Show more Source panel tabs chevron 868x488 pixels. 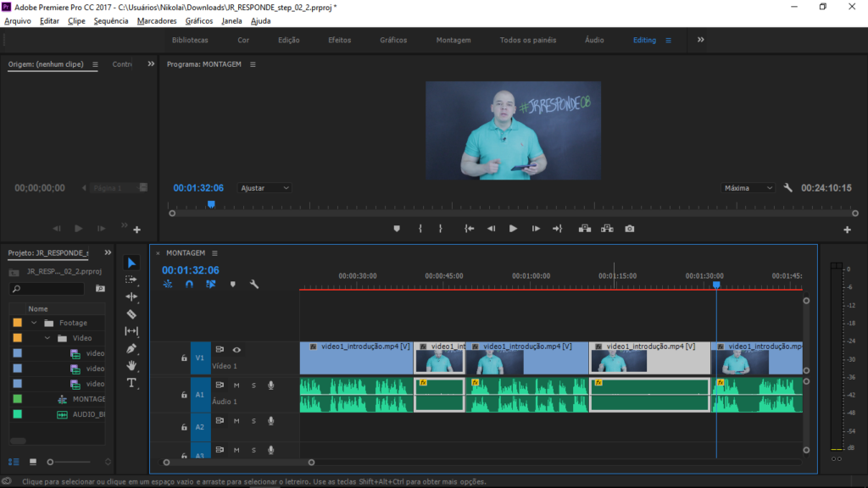(x=151, y=64)
